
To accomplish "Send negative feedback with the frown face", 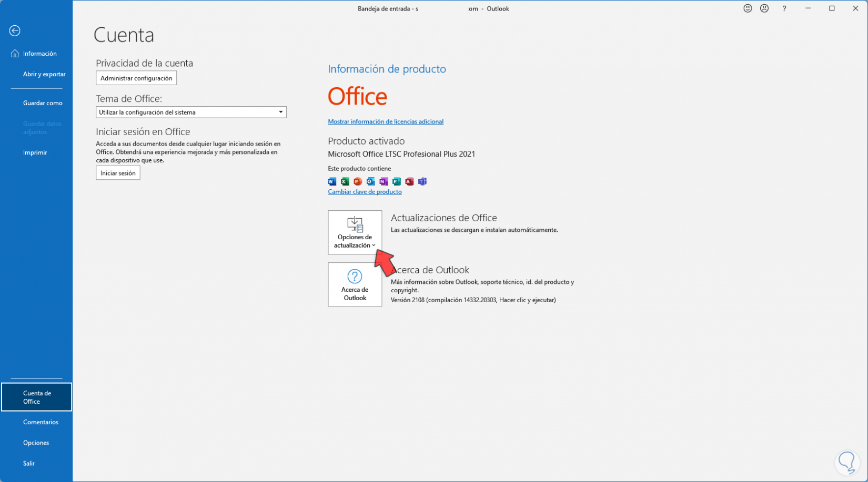I will [x=764, y=8].
